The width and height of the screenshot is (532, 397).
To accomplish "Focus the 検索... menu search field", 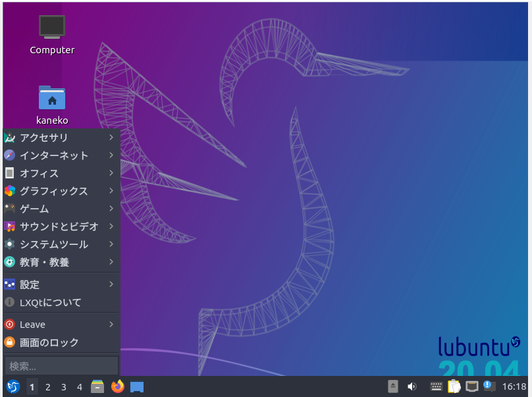I will pos(61,366).
